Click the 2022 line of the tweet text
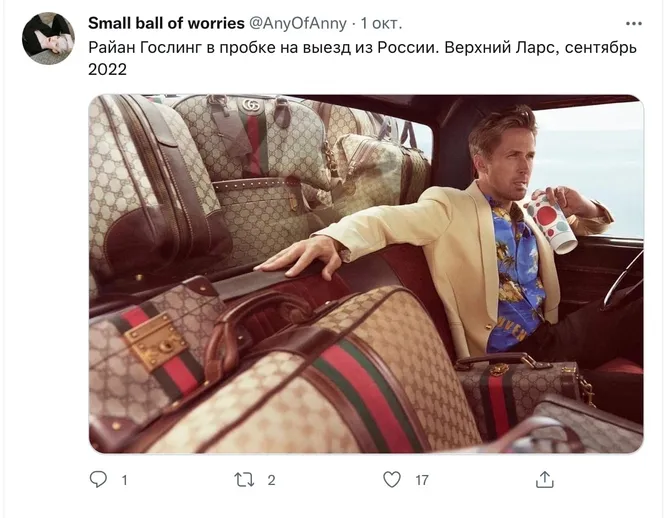 (x=107, y=69)
